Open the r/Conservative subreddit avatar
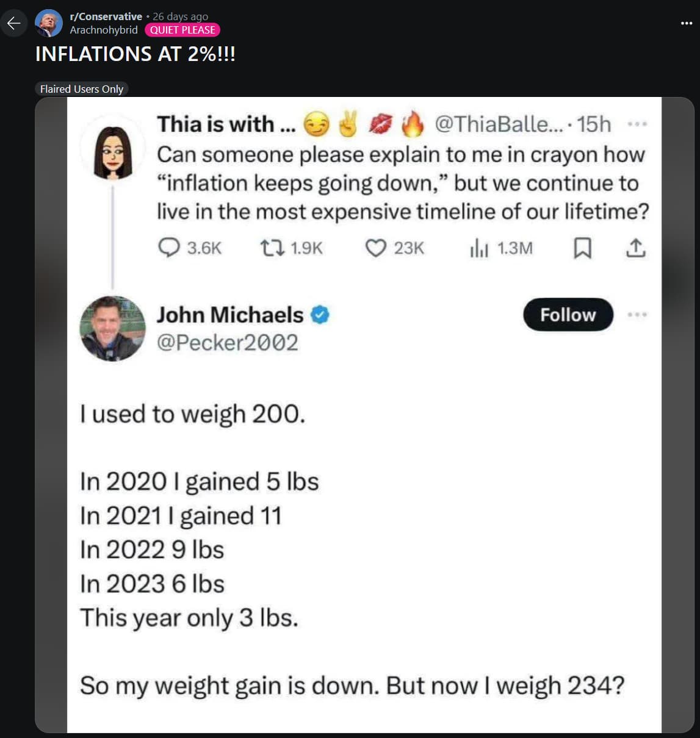This screenshot has width=700, height=738. click(x=48, y=23)
